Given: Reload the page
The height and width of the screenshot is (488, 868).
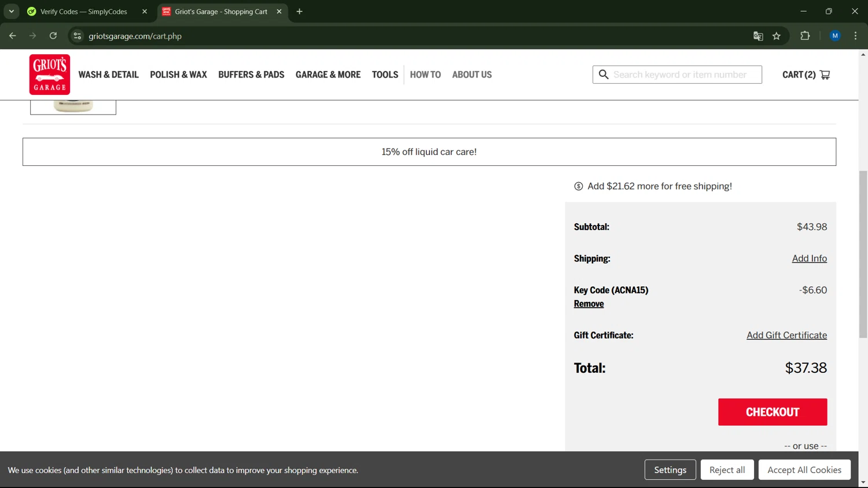Looking at the screenshot, I should [53, 36].
